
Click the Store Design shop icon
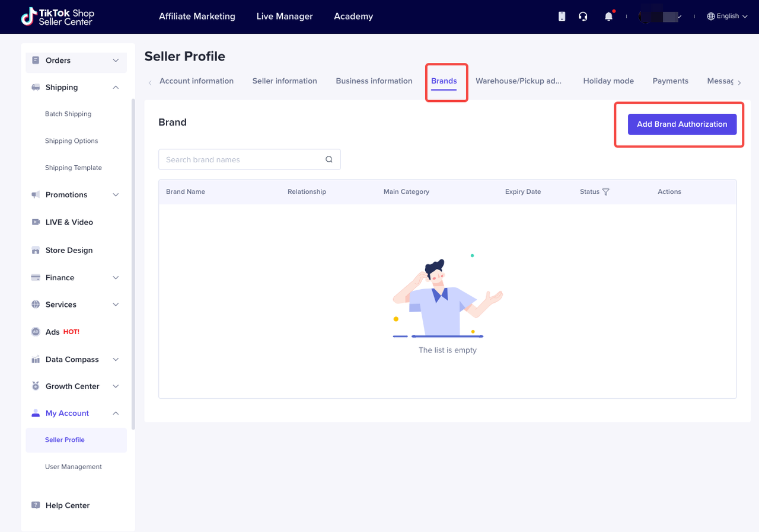[36, 251]
